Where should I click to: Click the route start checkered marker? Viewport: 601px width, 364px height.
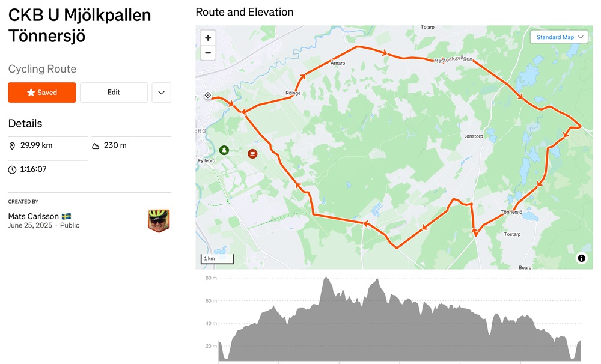(x=207, y=96)
